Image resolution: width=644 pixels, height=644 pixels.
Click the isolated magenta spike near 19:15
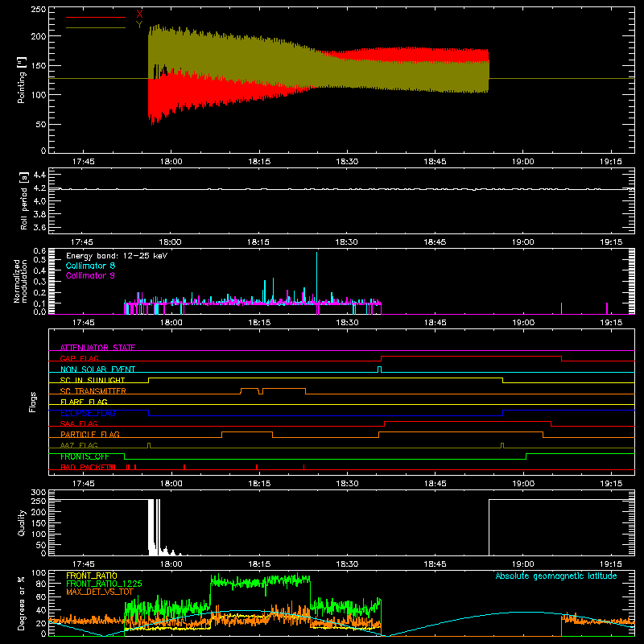pyautogui.click(x=607, y=308)
